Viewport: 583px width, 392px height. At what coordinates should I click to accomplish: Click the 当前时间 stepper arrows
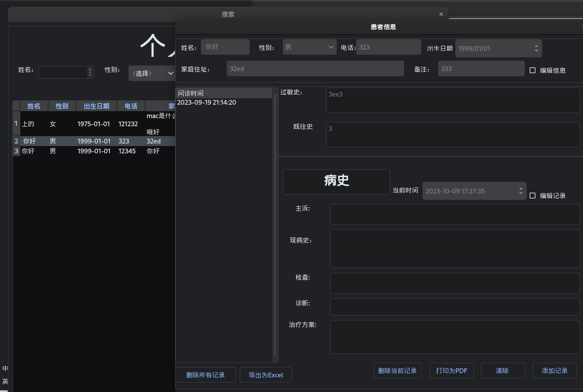tap(521, 191)
